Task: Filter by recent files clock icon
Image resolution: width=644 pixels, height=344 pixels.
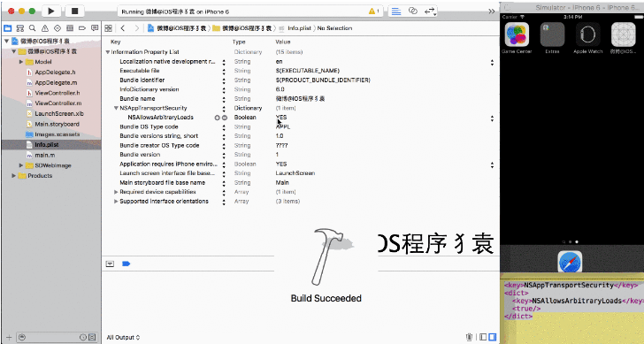Action: 83,338
